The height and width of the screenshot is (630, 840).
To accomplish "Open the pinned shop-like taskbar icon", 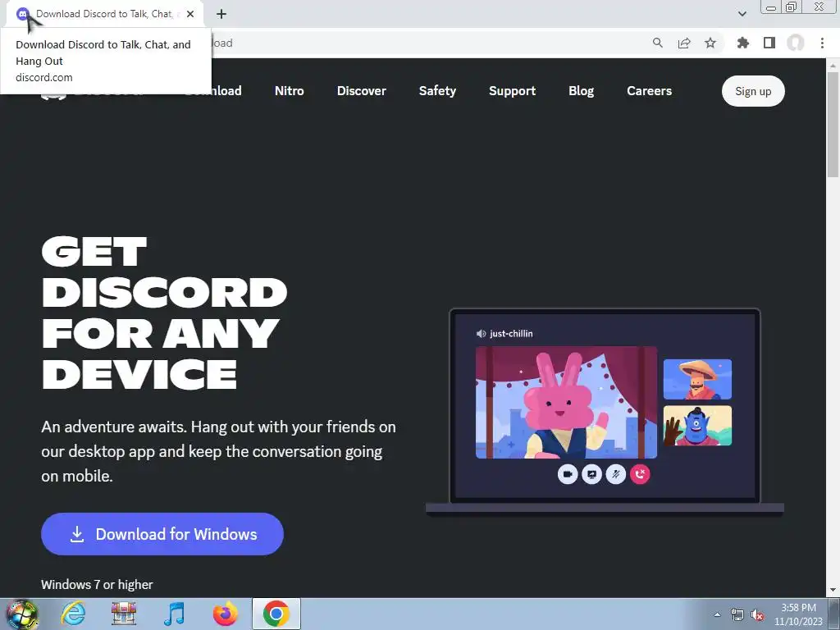I will [x=123, y=614].
